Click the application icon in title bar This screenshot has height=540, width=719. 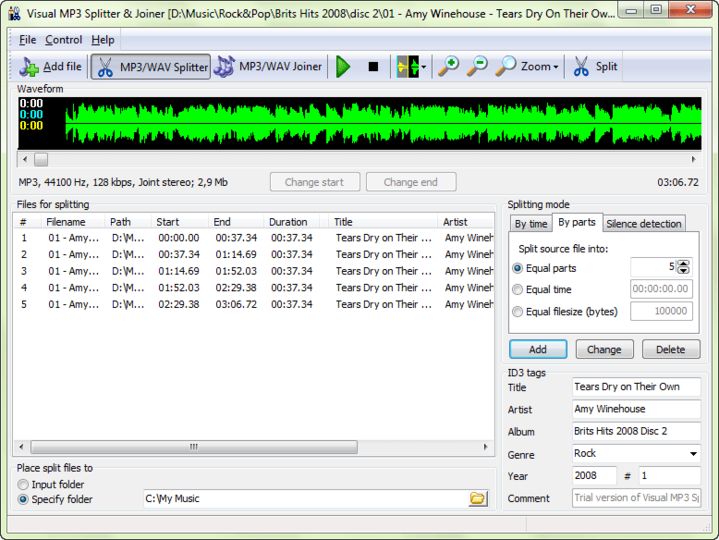(x=14, y=13)
